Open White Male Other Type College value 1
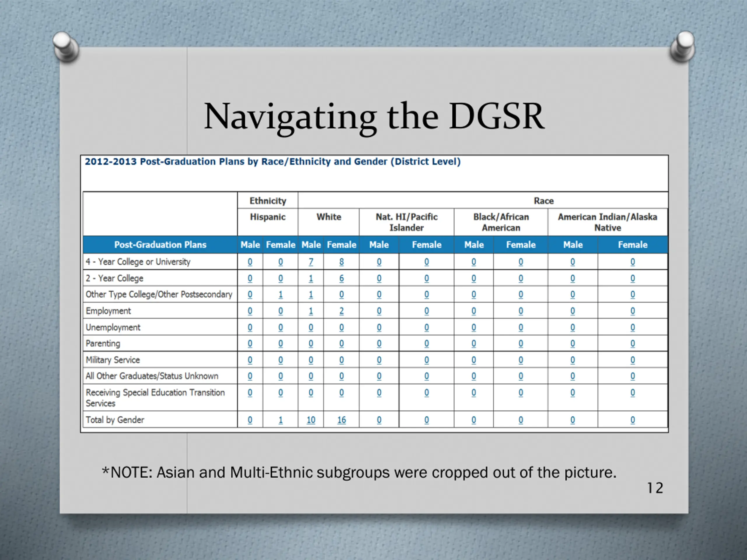 point(311,295)
